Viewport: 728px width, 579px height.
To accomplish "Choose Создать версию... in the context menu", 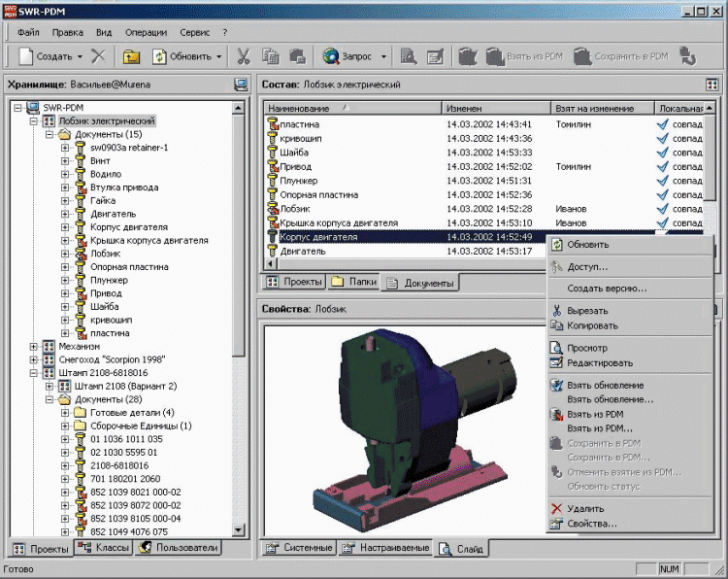I will point(607,289).
